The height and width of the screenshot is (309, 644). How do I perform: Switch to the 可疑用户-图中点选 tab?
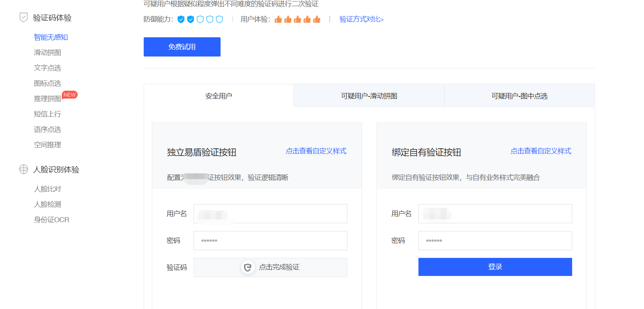click(x=519, y=96)
